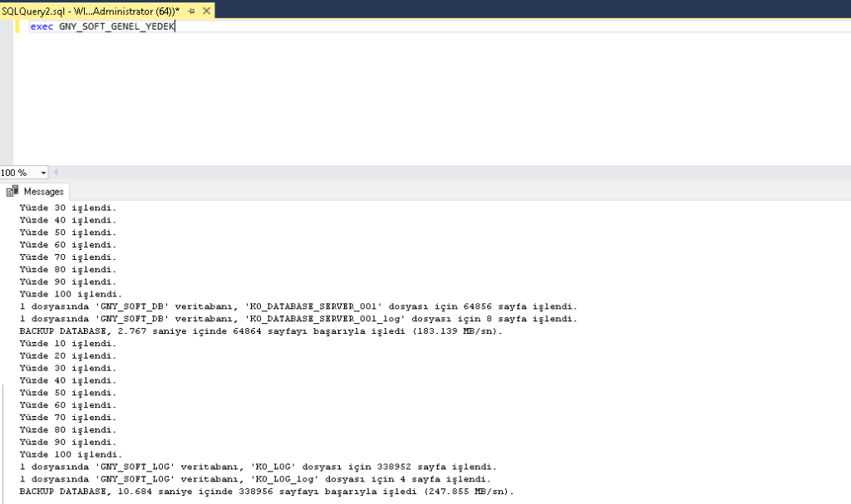Image resolution: width=851 pixels, height=504 pixels.
Task: Click the first 'Yüzde 30 işlendi.' message
Action: pos(68,208)
